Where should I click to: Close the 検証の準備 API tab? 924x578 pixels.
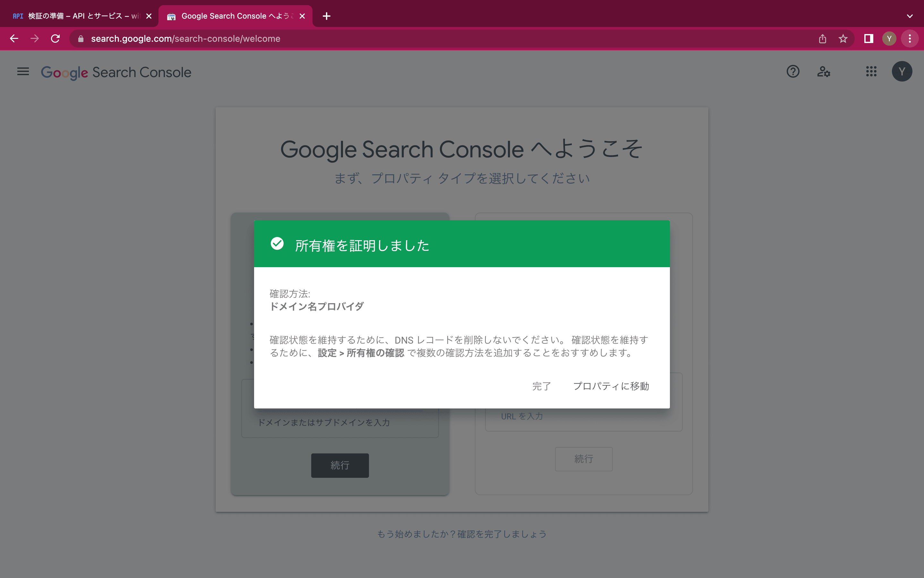click(x=149, y=16)
